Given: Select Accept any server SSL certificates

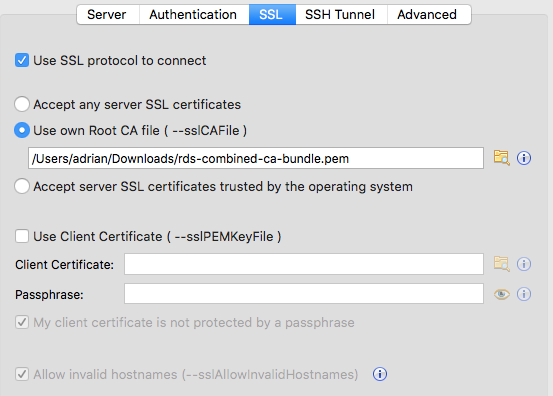Looking at the screenshot, I should click(x=22, y=104).
